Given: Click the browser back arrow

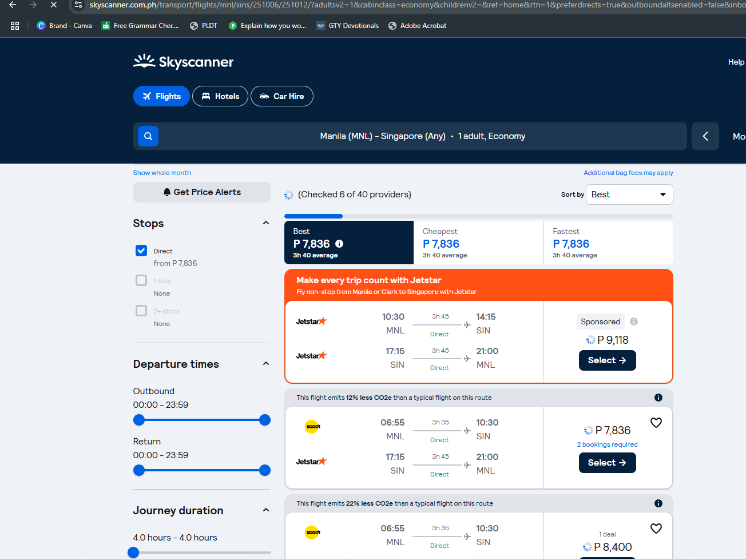Looking at the screenshot, I should click(x=13, y=5).
